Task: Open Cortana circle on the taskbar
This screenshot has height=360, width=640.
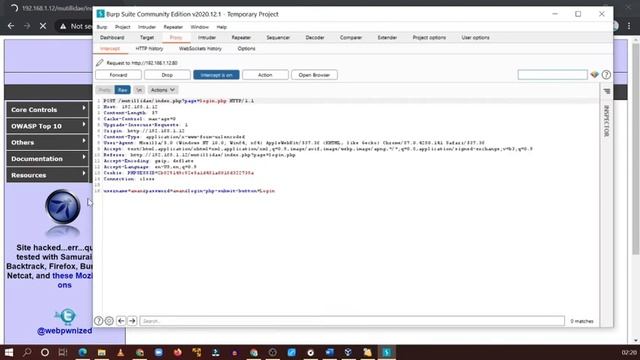Action: (45, 352)
